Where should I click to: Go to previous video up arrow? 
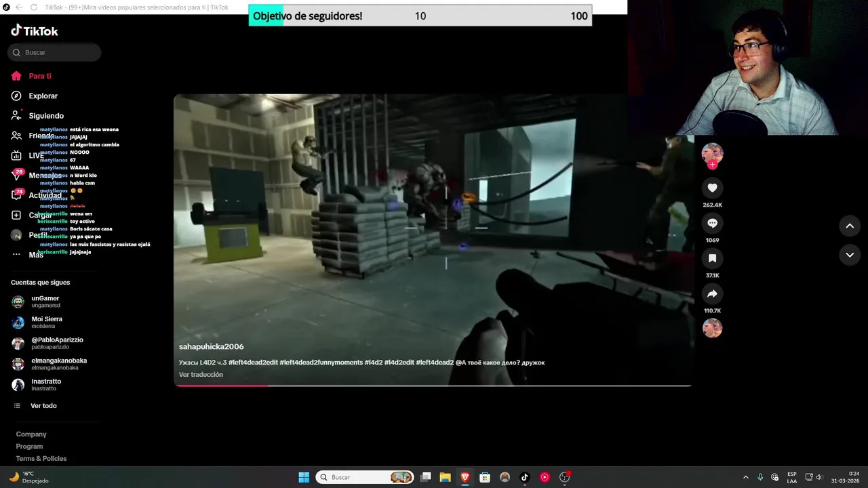coord(850,226)
